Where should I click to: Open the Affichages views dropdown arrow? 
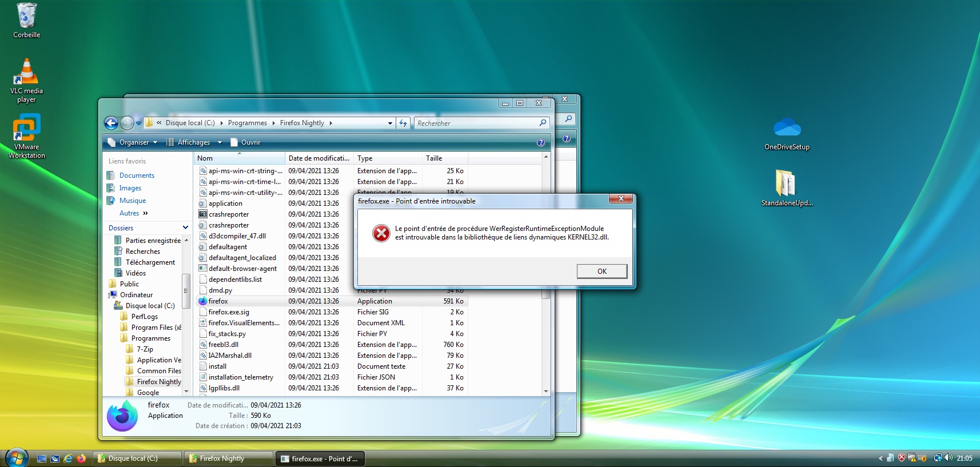pyautogui.click(x=220, y=142)
